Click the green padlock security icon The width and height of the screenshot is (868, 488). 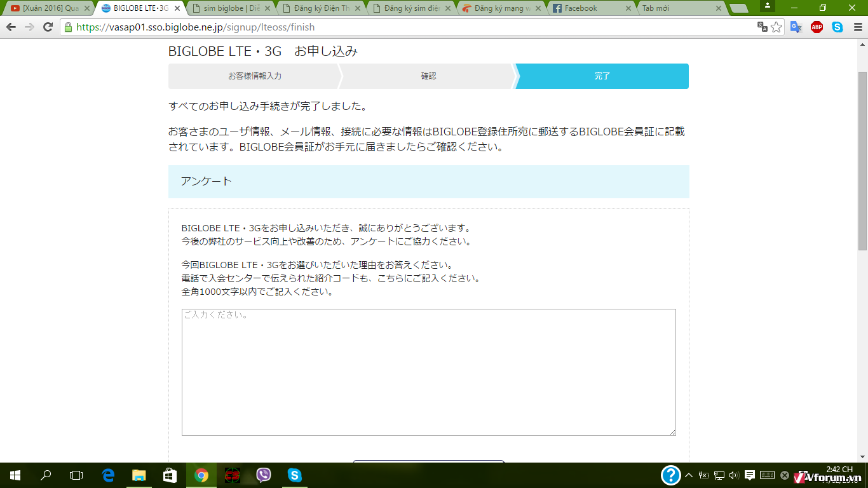pos(68,27)
